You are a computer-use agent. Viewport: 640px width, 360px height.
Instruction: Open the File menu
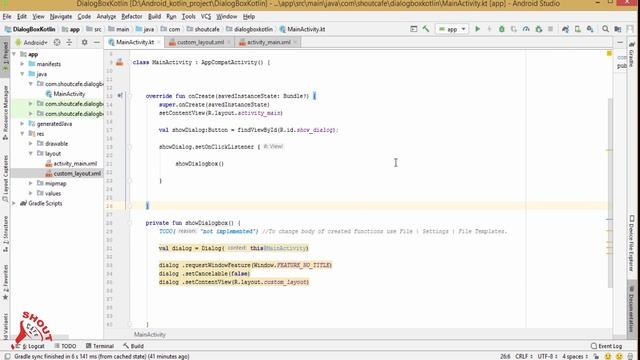7,16
